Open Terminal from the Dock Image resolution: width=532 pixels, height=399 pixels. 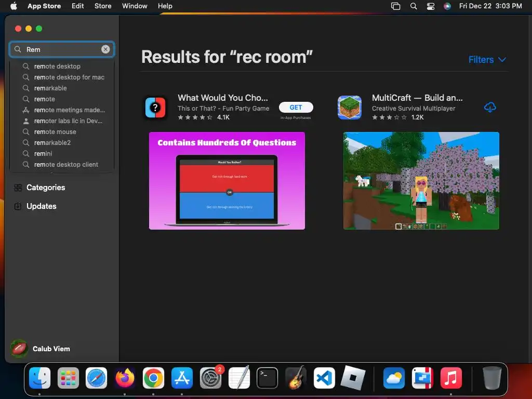(268, 378)
